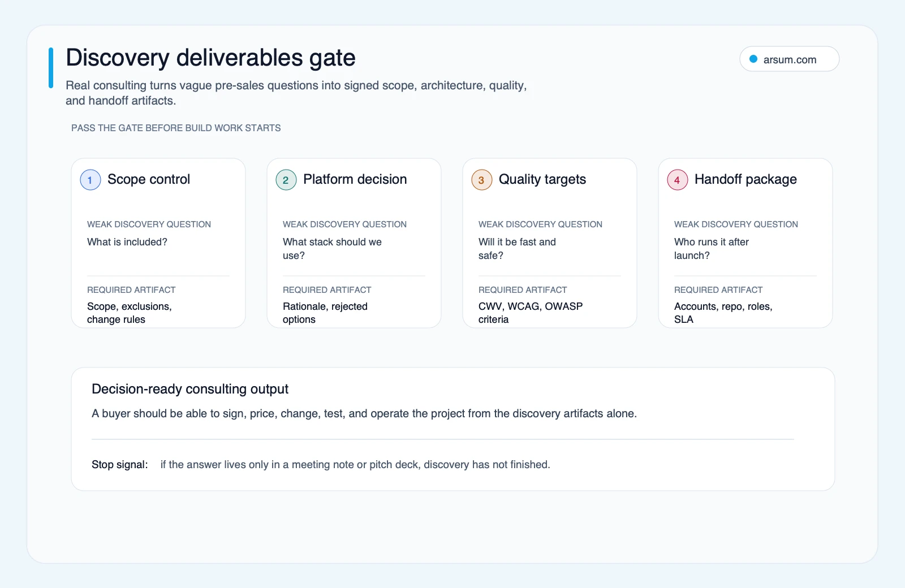Click REQUIRED ARTIFACT label in Platform decision card

pos(327,290)
